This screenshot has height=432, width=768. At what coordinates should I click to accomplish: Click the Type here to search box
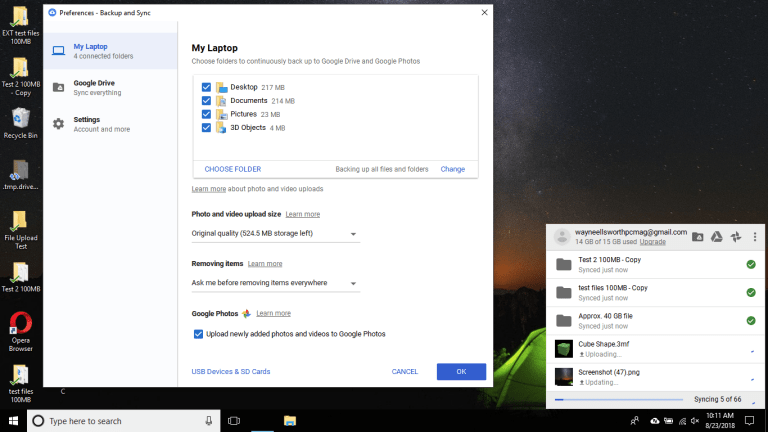[123, 421]
